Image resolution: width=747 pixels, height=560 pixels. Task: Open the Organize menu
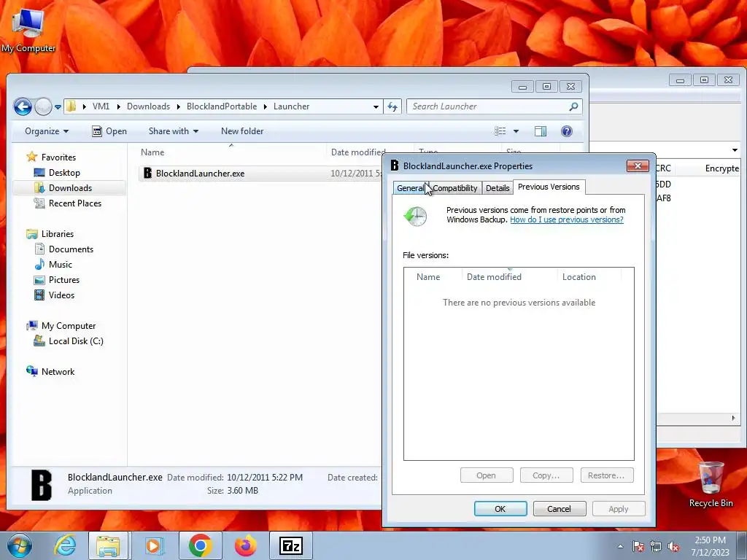(x=47, y=131)
